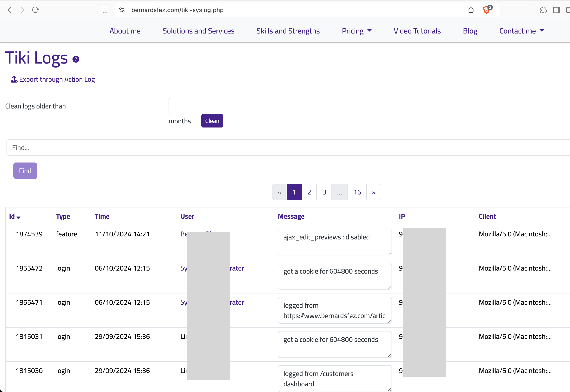Screen dimensions: 570x392
Task: Open the extensions puzzle icon
Action: (x=543, y=10)
